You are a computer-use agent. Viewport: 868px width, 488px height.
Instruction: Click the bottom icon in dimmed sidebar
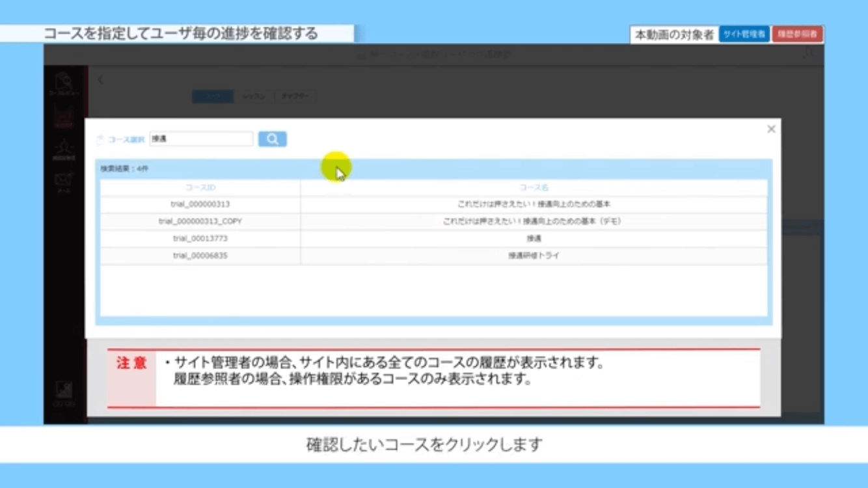[64, 394]
